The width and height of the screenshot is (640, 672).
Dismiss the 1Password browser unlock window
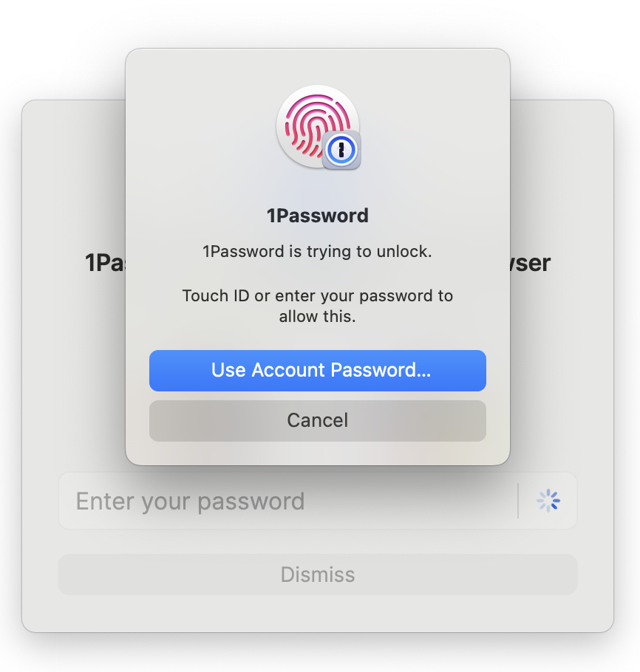tap(318, 575)
